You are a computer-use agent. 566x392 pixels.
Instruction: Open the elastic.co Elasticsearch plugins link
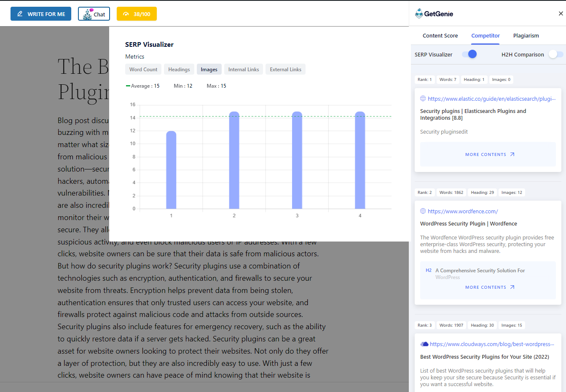(x=491, y=99)
